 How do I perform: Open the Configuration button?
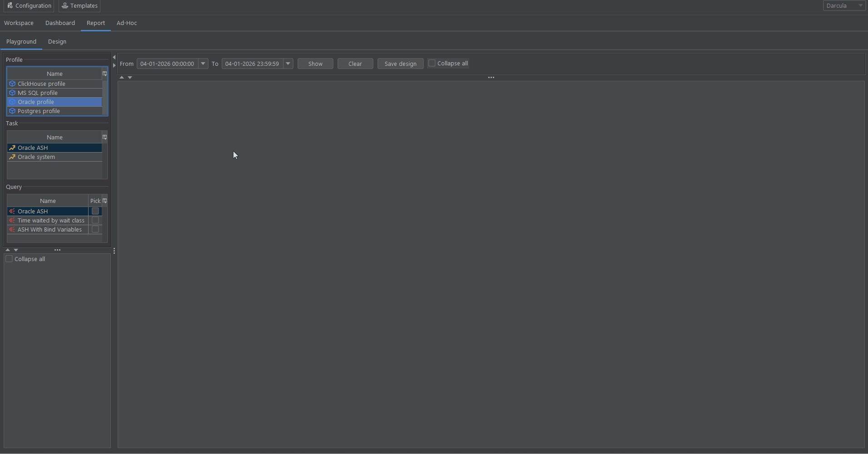29,6
